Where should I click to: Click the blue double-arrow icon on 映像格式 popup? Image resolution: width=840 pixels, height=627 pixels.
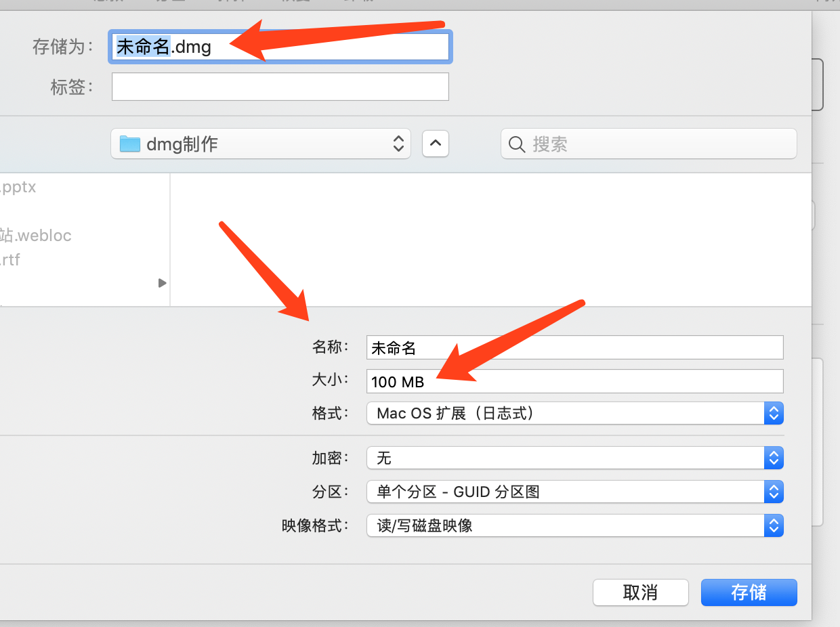774,525
